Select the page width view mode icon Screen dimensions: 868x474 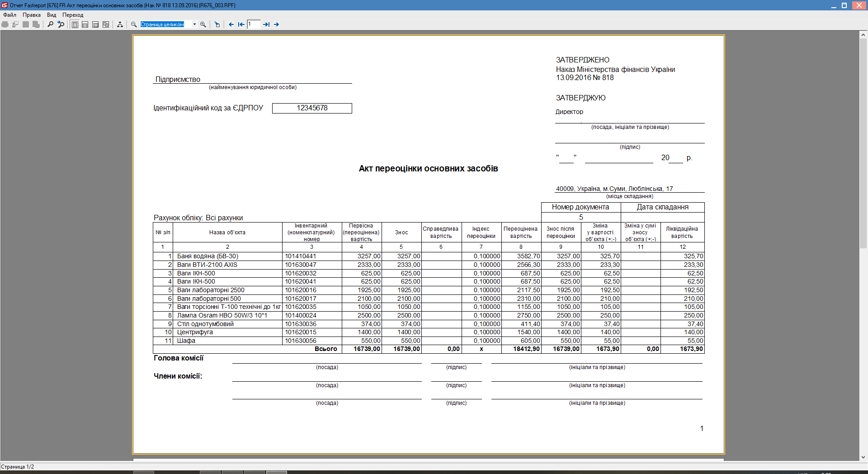pos(85,24)
